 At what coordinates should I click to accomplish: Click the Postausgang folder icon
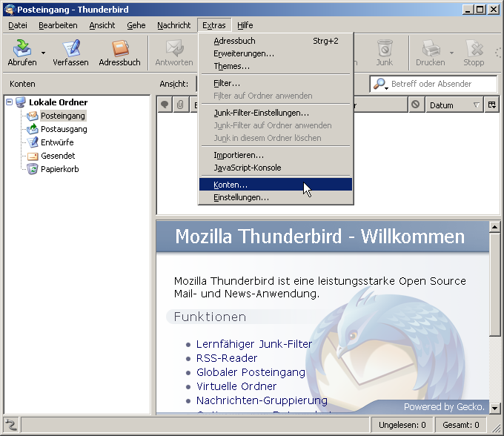(x=33, y=129)
